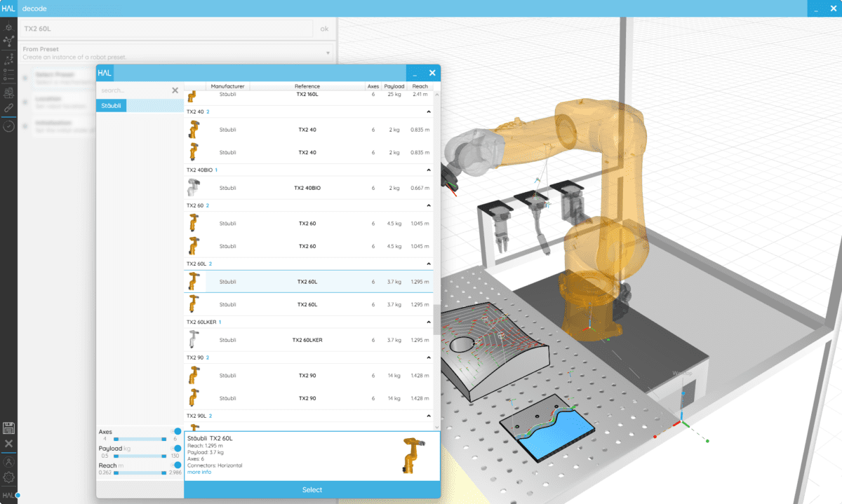Click the checkmark circle icon in sidebar

coord(8,126)
